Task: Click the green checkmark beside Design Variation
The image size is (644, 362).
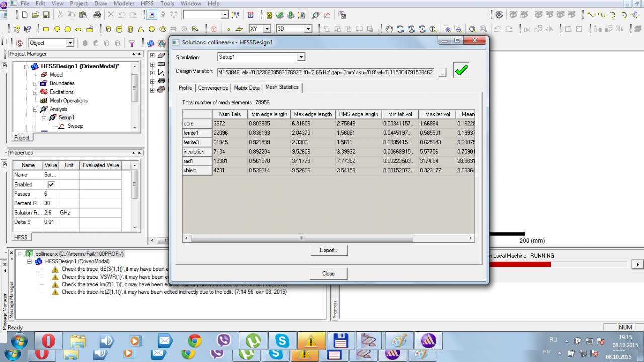Action: (461, 70)
